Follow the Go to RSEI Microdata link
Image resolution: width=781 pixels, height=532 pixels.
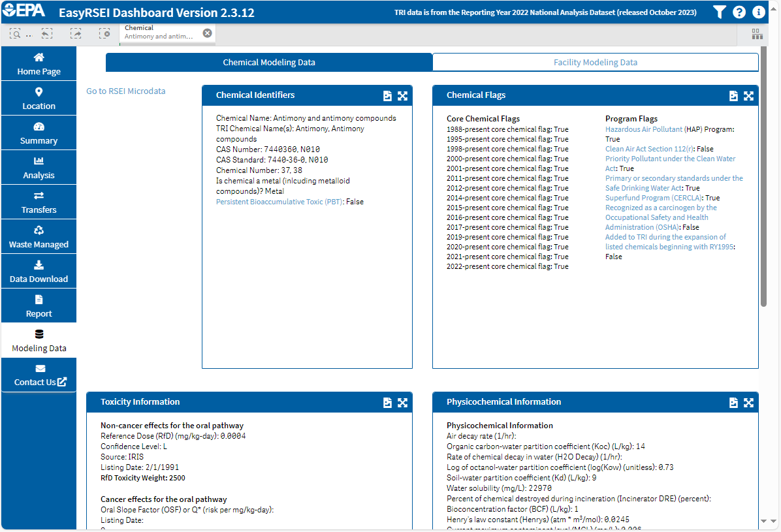[x=125, y=91]
